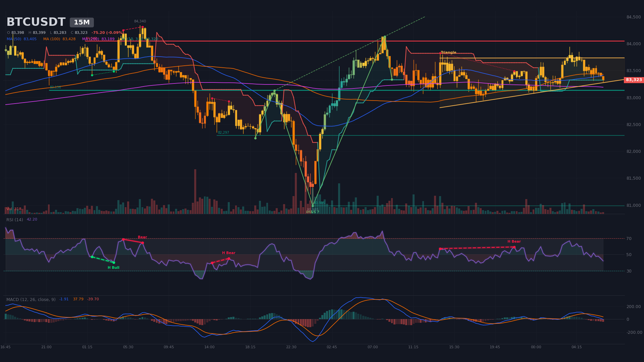Click the MACD signal value 37.79
The height and width of the screenshot is (362, 644).
click(78, 299)
